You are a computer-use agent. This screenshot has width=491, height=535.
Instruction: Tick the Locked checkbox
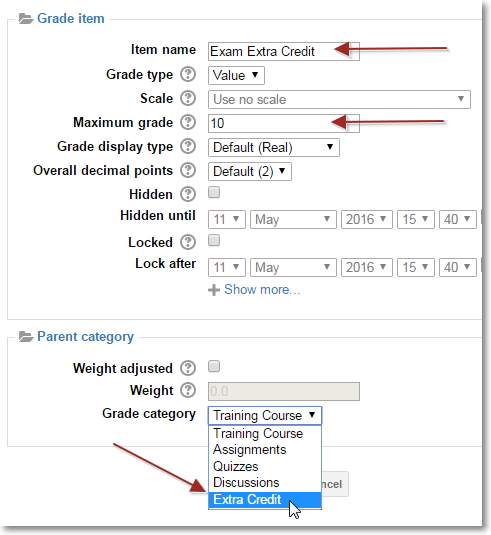pyautogui.click(x=214, y=241)
